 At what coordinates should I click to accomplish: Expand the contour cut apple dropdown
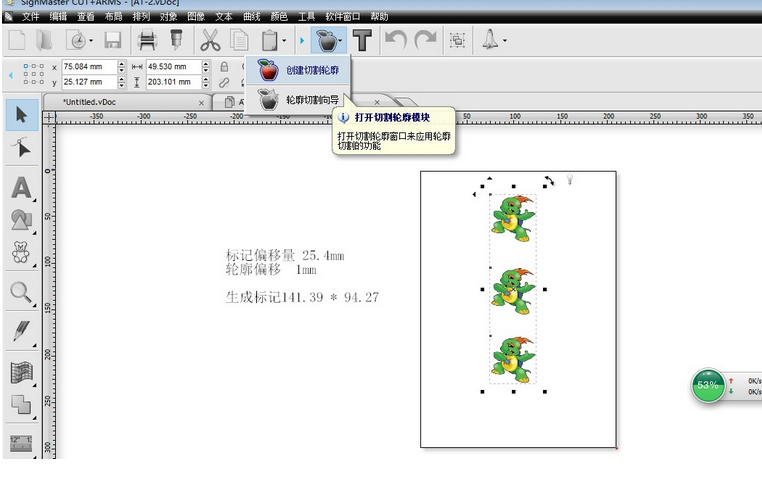342,41
